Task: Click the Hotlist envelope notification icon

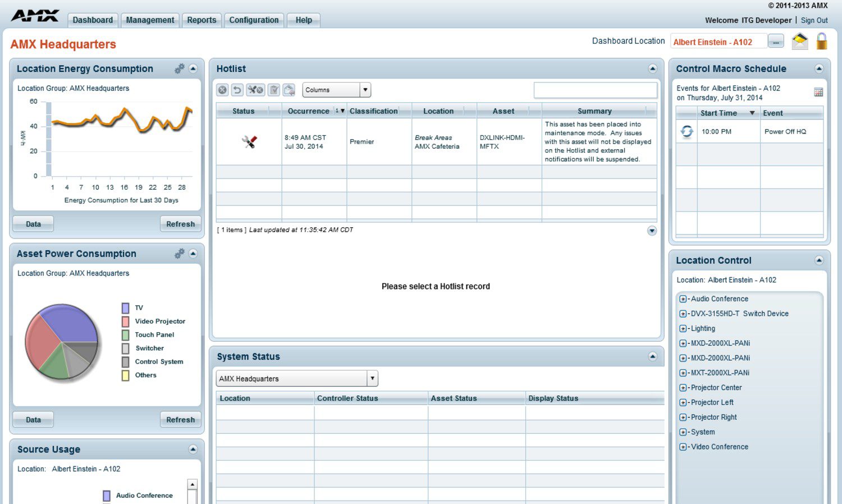Action: (x=289, y=90)
